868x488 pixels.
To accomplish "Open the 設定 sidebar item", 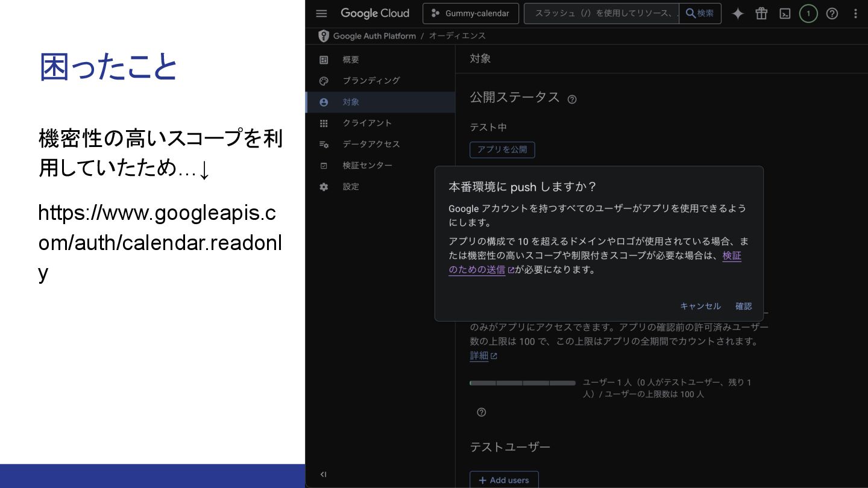I will tap(380, 187).
